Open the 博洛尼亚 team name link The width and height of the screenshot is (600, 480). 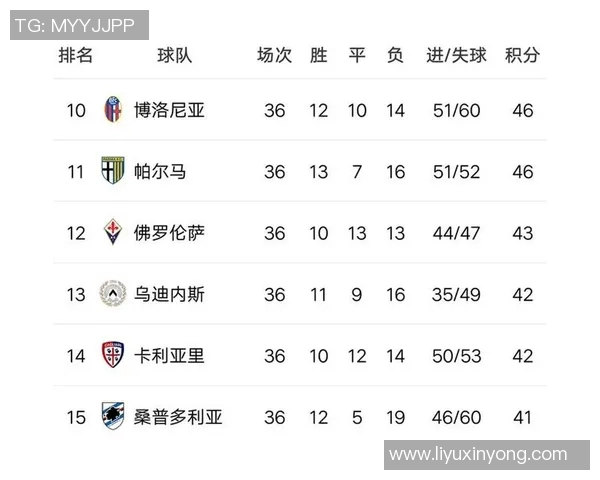[169, 110]
